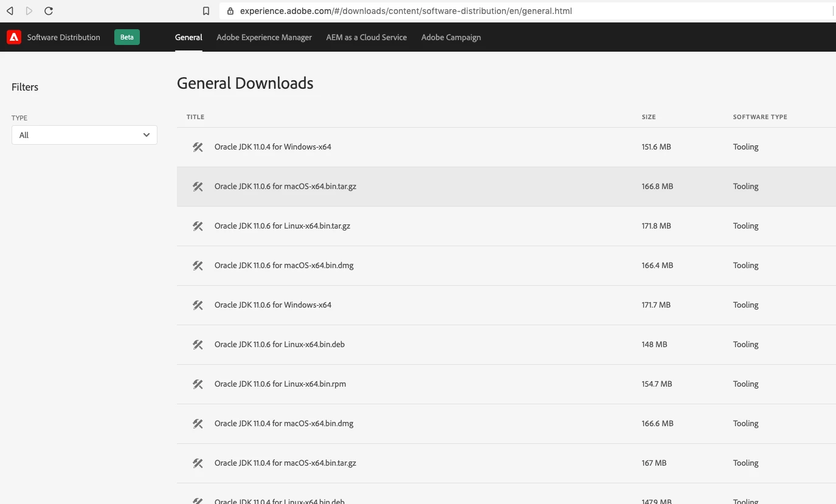This screenshot has width=836, height=504.
Task: Open Oracle JDK 11.0.4 for macOS-x64.bin.dmg
Action: coord(284,423)
